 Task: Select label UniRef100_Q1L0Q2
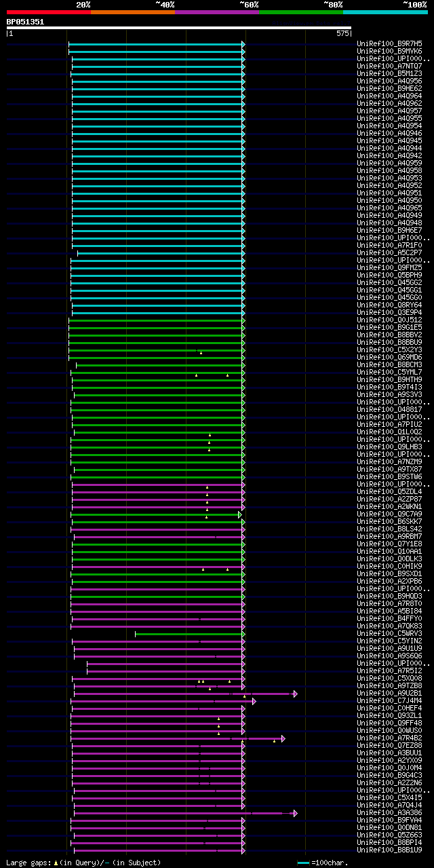pos(389,432)
